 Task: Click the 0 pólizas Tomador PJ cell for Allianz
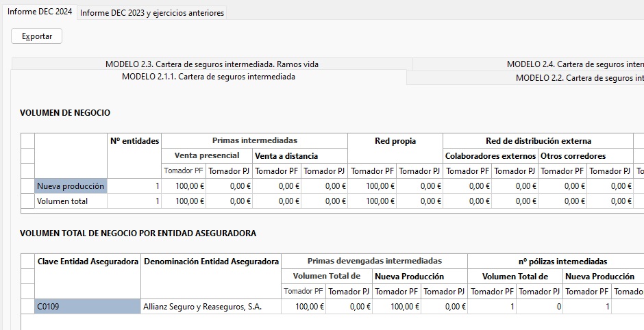[x=539, y=307]
